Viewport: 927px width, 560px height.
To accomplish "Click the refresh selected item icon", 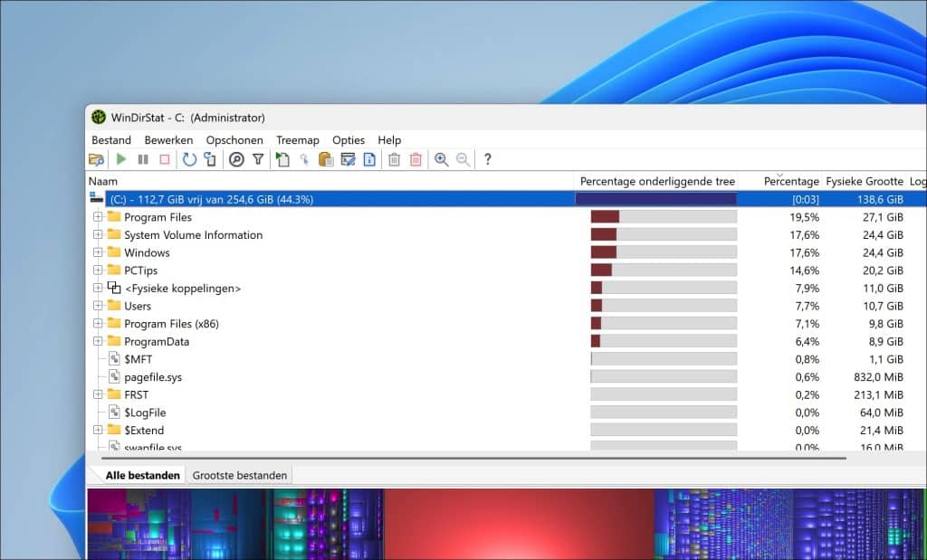I will (210, 159).
